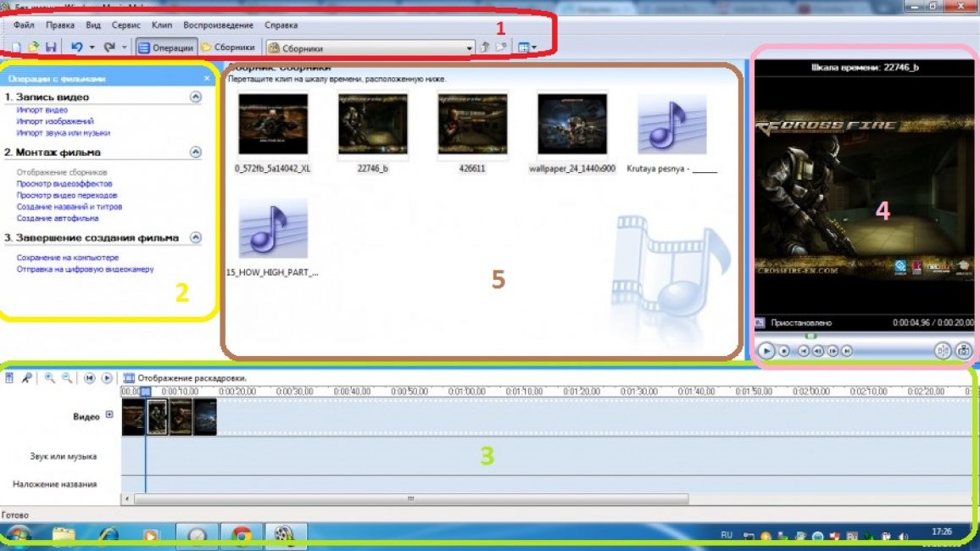Screen dimensions: 980x551
Task: Open the Правка menu
Action: pos(60,25)
